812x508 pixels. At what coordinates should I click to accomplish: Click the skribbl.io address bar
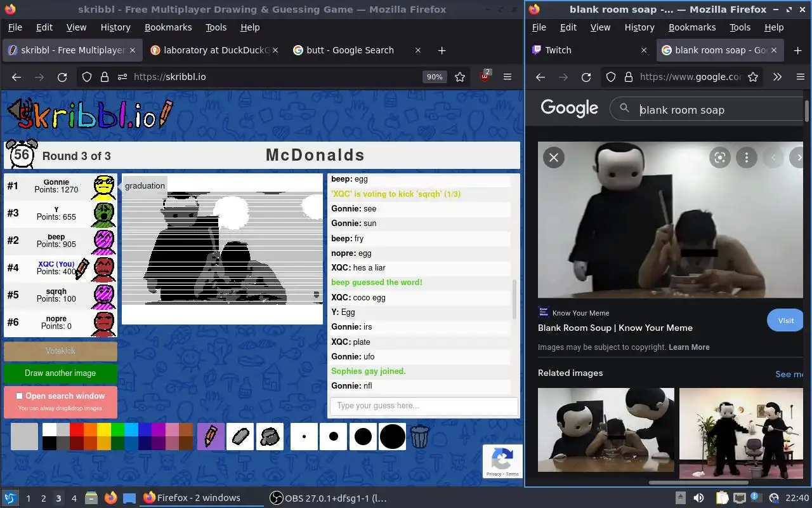(273, 77)
